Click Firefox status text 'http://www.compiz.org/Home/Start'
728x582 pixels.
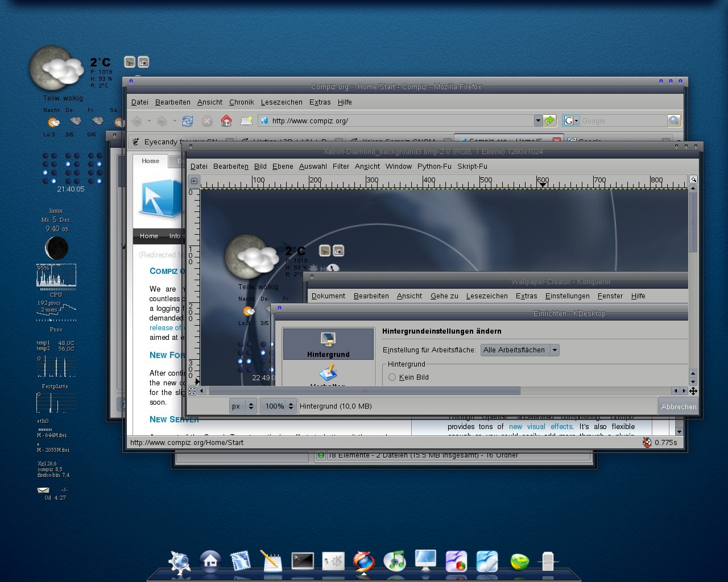pos(187,442)
